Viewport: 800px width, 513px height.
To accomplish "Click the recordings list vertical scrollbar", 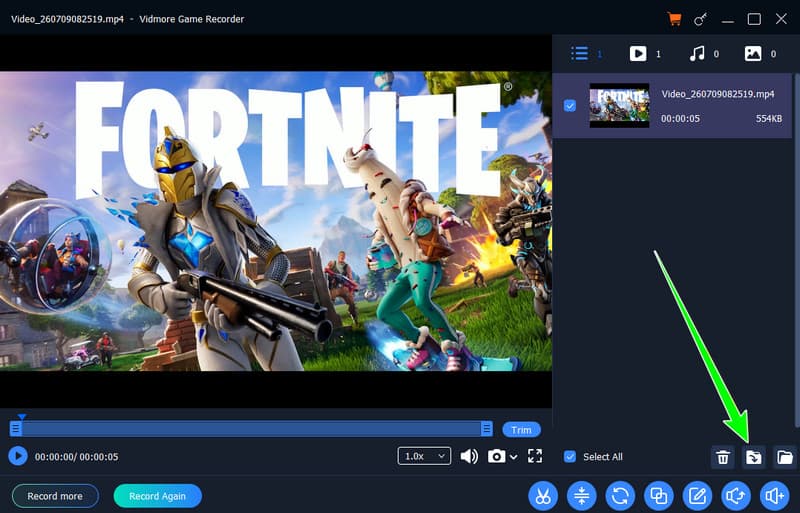I will coord(796,250).
